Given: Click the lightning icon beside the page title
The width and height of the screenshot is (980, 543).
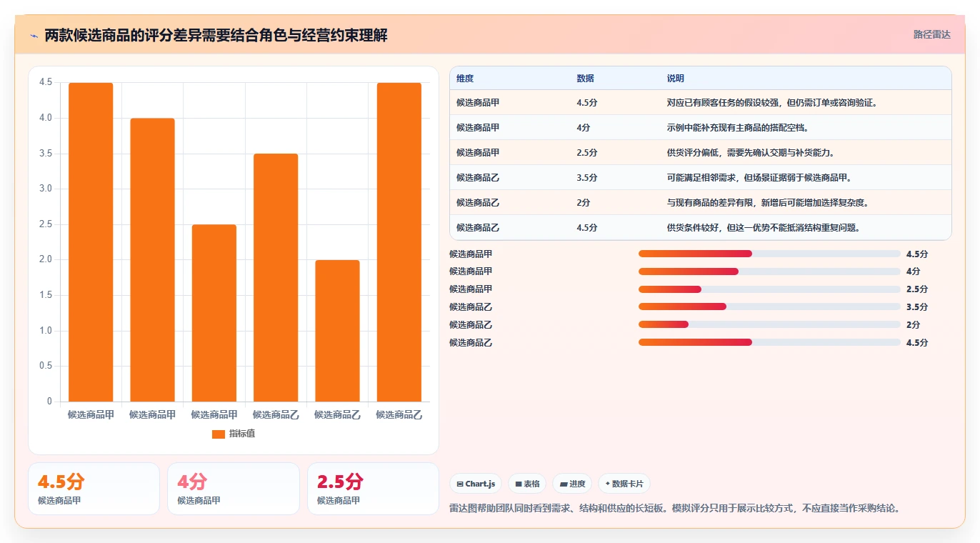Looking at the screenshot, I should 34,35.
